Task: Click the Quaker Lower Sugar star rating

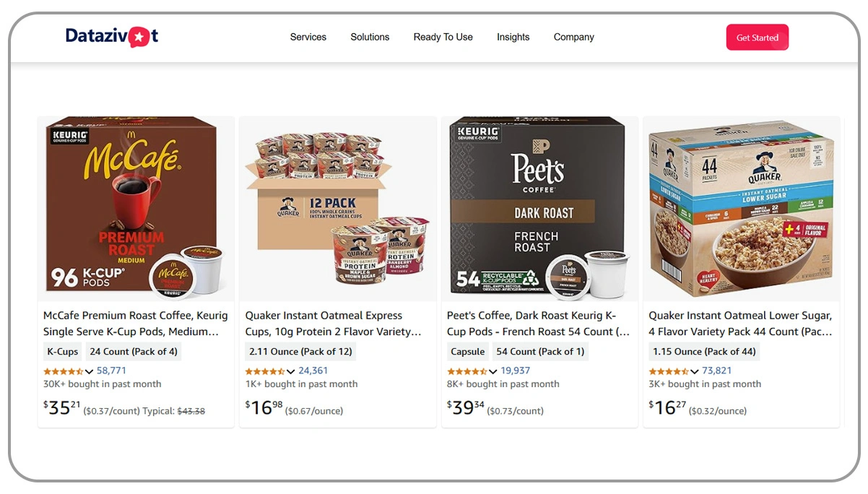Action: [x=669, y=371]
